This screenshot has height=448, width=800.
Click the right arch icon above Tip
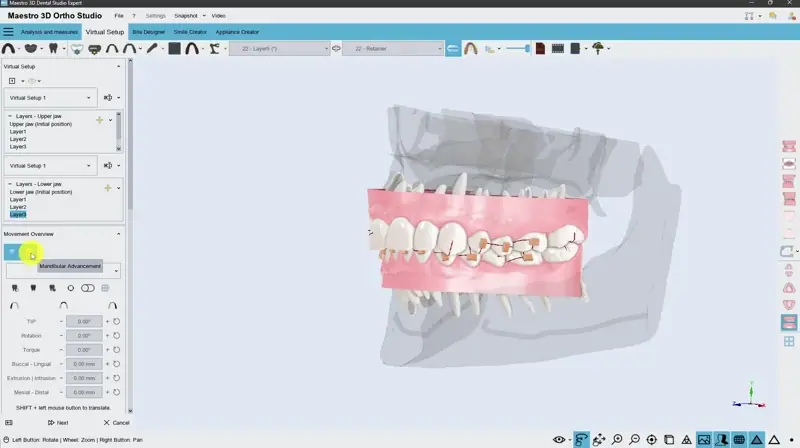click(x=112, y=306)
